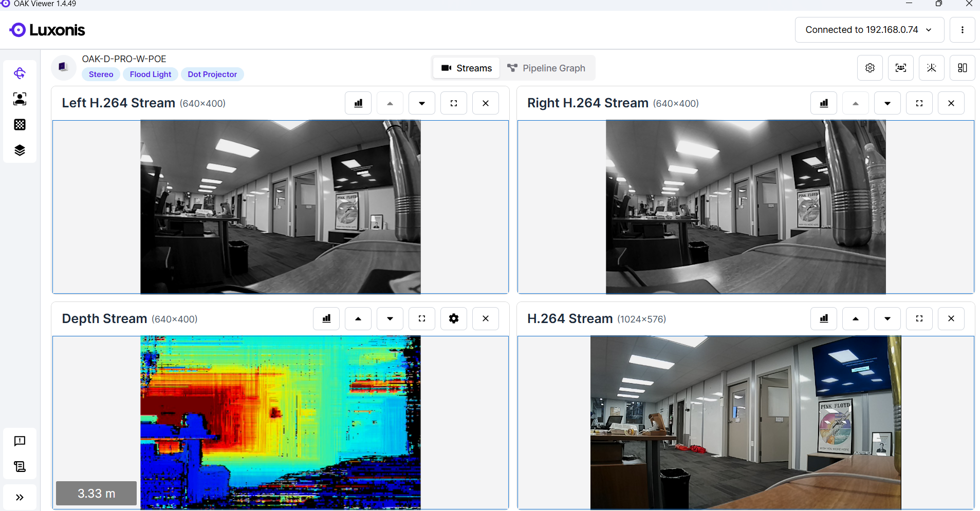Change the stream layout view
980x511 pixels.
pos(962,68)
